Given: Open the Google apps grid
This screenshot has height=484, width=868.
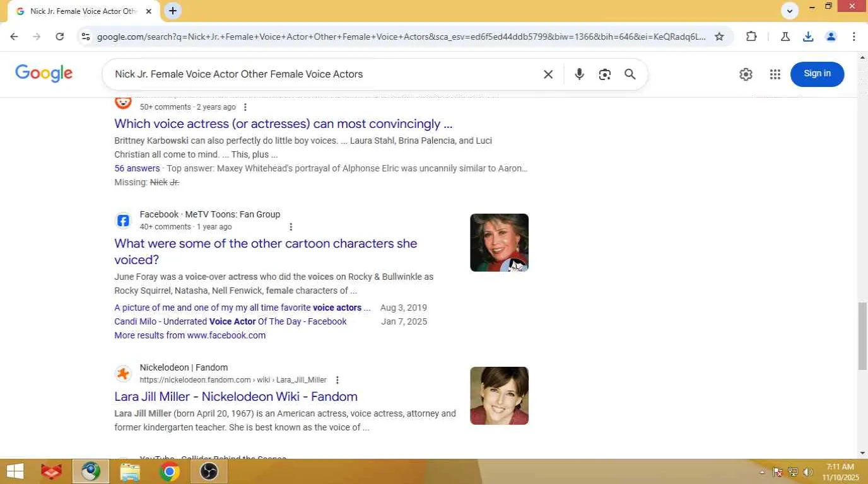Looking at the screenshot, I should pyautogui.click(x=775, y=74).
